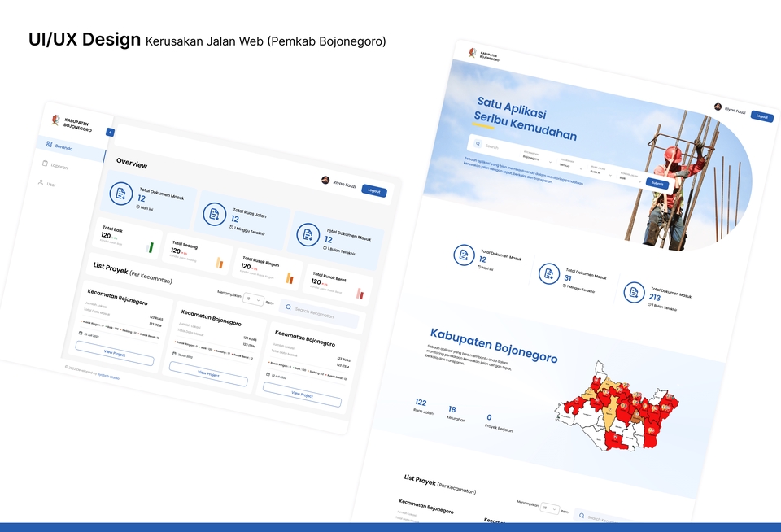Image resolution: width=781 pixels, height=532 pixels.
Task: Click green bar chart icon in Total Baik
Action: pyautogui.click(x=150, y=247)
